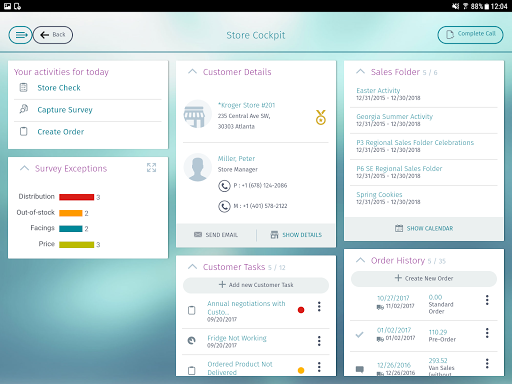The height and width of the screenshot is (384, 512).
Task: Open three-dot menu for Fridge Not Working
Action: click(319, 341)
